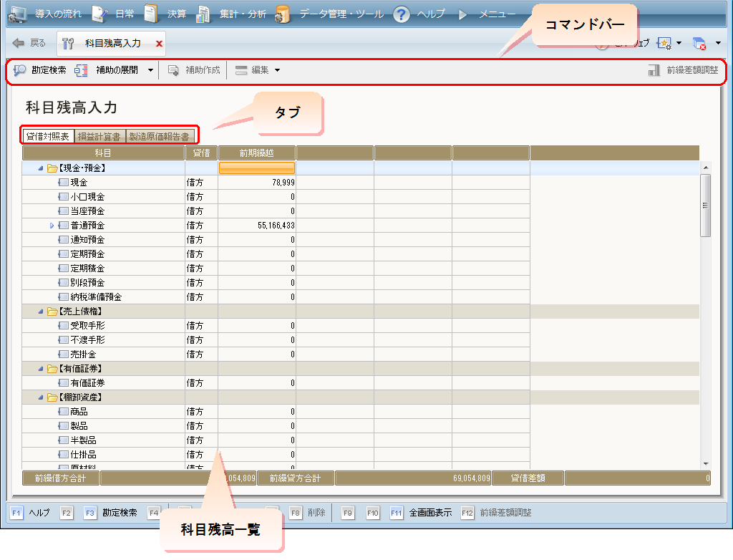Screen dimensions: 733x560
Task: Expand the 普通預金 account row
Action: pos(52,226)
